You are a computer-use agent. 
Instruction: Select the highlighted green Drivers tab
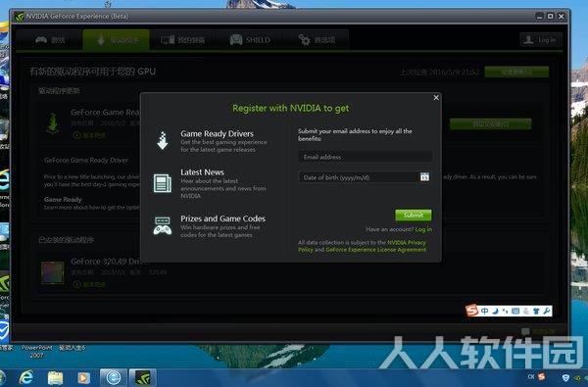pyautogui.click(x=117, y=40)
